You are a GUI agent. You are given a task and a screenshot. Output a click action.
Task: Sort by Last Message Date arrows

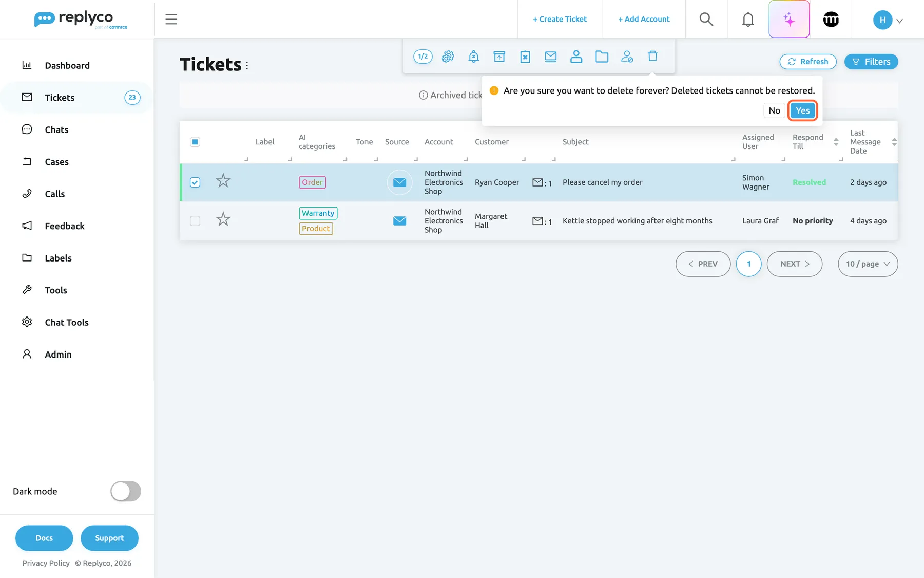pos(894,142)
